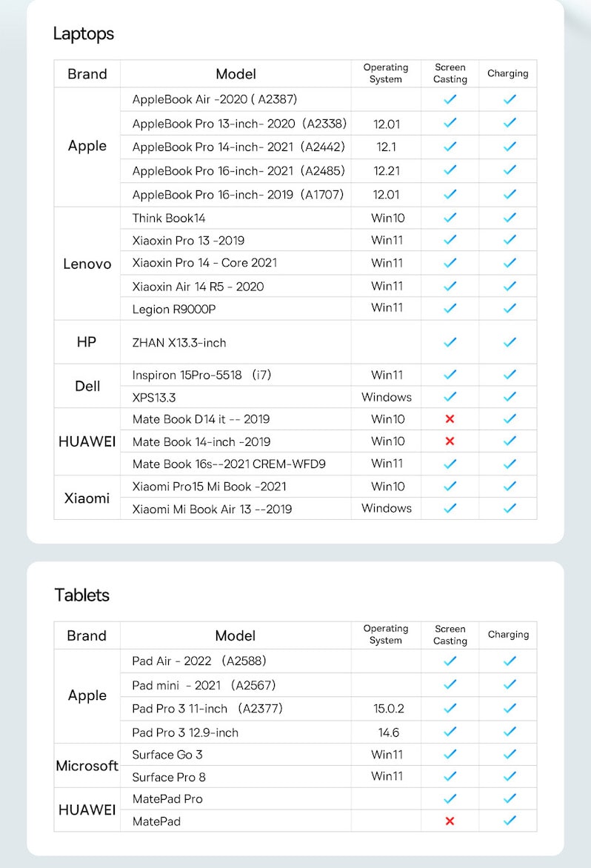Click screen casting checkmark for Think Book14
Image resolution: width=591 pixels, height=868 pixels.
pos(450,218)
